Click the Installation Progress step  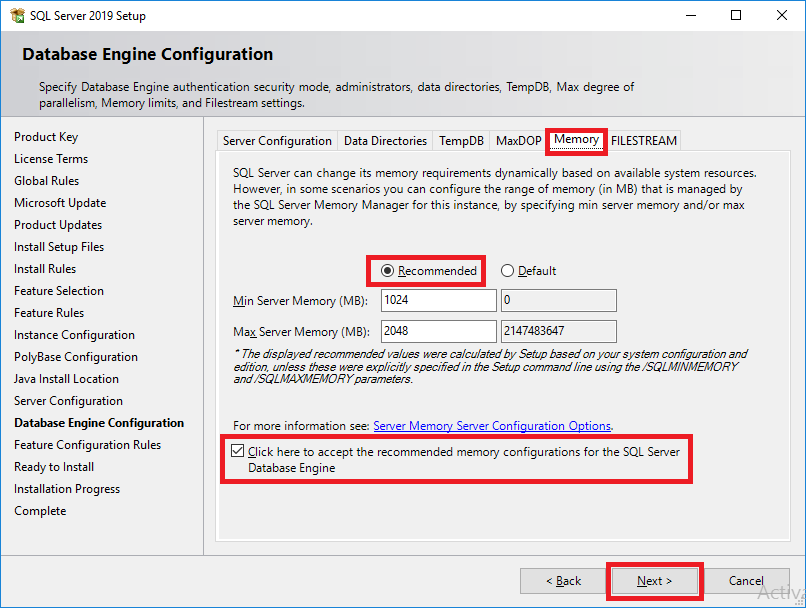tap(67, 489)
